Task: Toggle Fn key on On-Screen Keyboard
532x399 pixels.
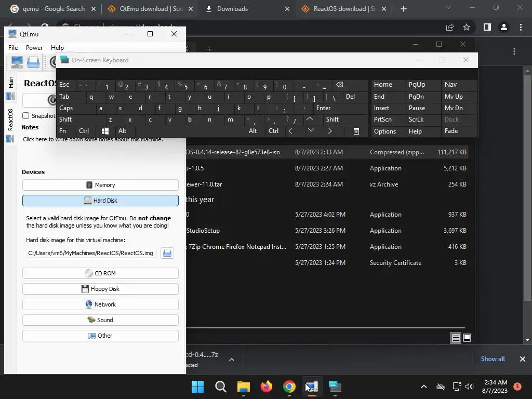Action: pos(66,131)
